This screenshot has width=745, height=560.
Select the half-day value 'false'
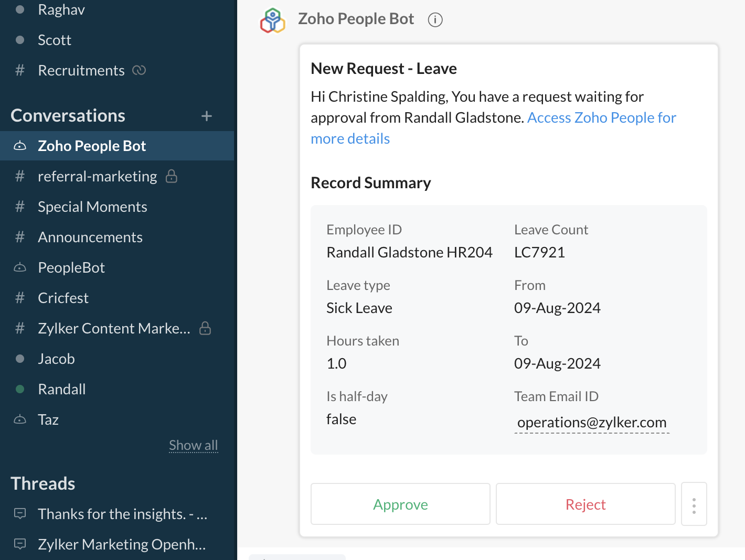(341, 419)
